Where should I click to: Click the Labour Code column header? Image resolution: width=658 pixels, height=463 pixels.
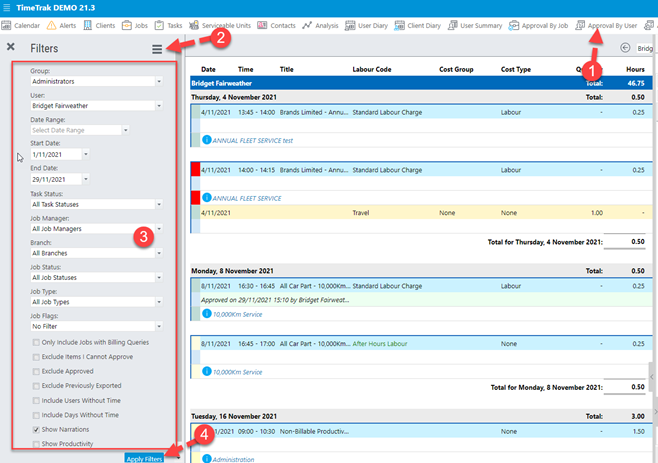tap(372, 69)
